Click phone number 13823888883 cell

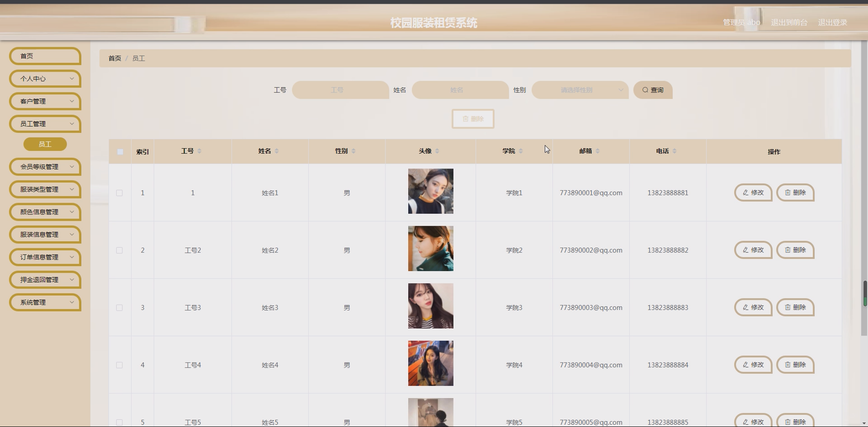pos(668,307)
